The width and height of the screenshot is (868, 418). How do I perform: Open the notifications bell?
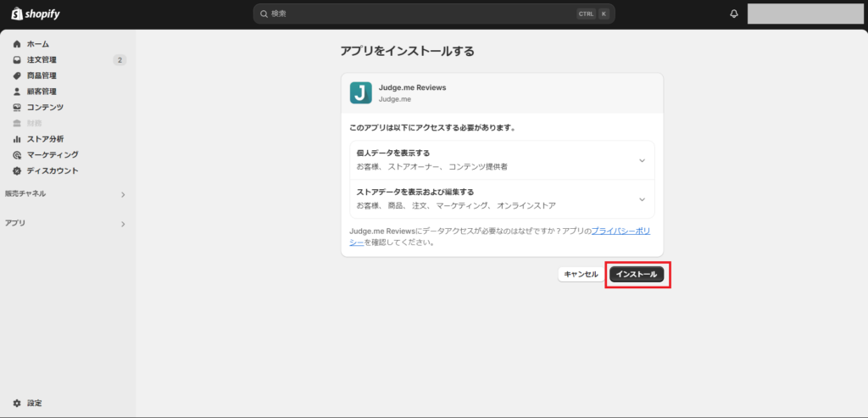coord(734,14)
